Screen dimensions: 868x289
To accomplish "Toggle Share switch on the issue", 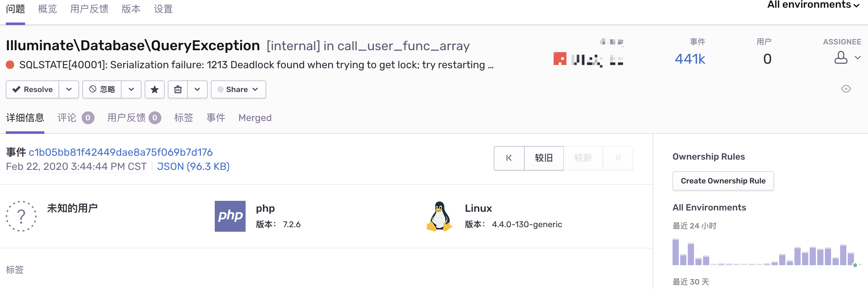I will 221,89.
